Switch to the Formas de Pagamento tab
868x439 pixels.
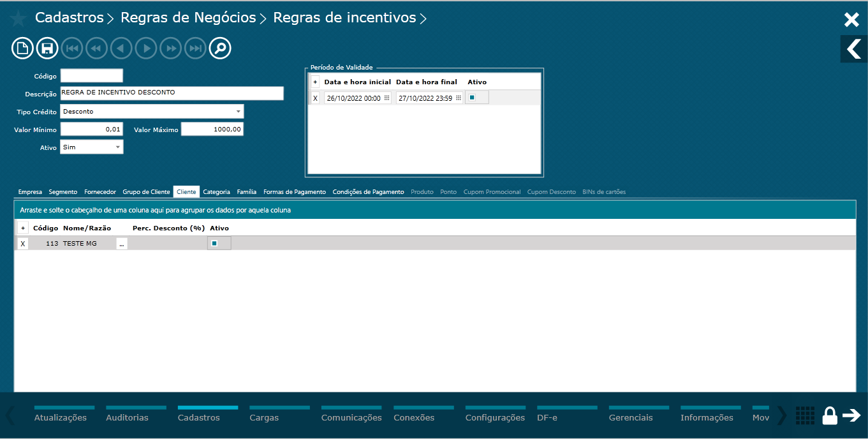click(295, 191)
